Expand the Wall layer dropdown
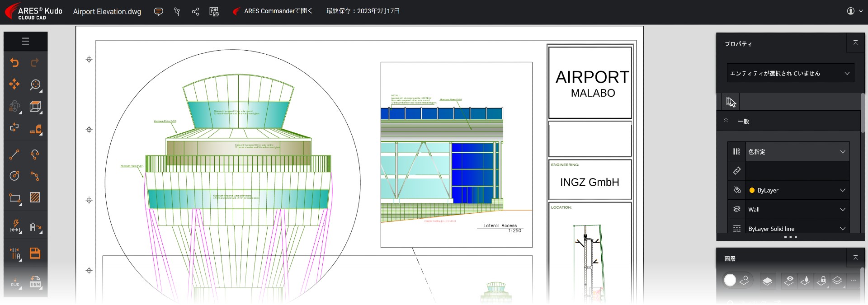Screen dimensions: 868x305 point(797,210)
